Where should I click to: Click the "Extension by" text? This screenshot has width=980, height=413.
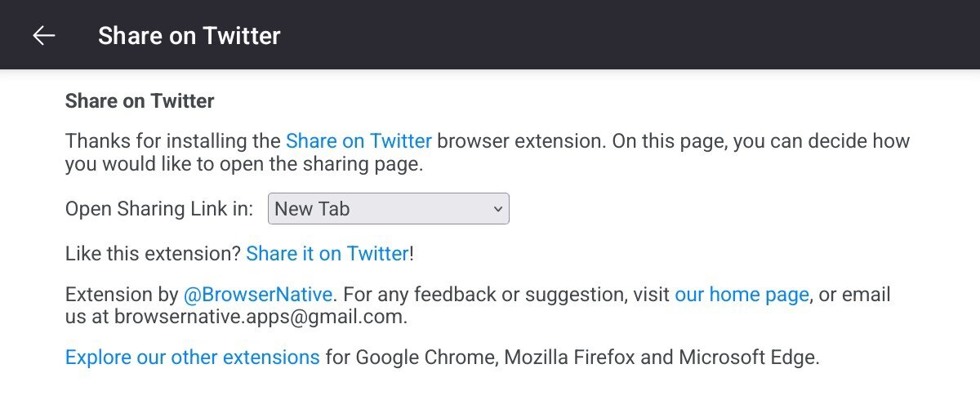[122, 295]
